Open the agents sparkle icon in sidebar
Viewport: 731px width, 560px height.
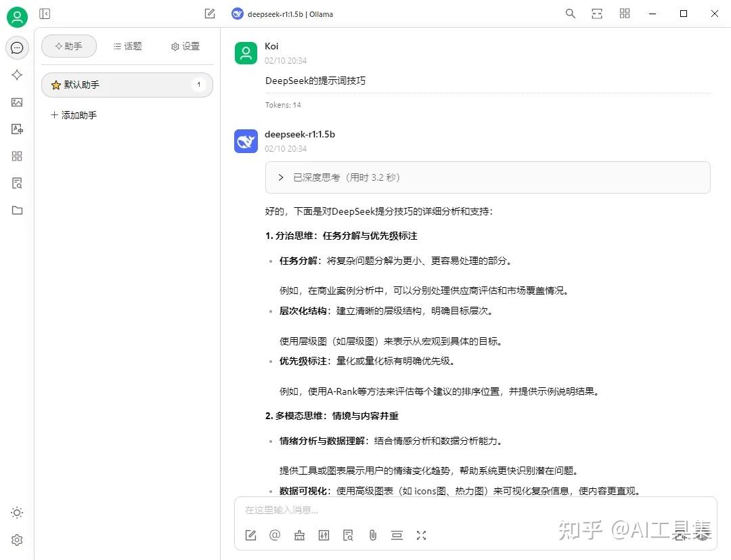(17, 74)
